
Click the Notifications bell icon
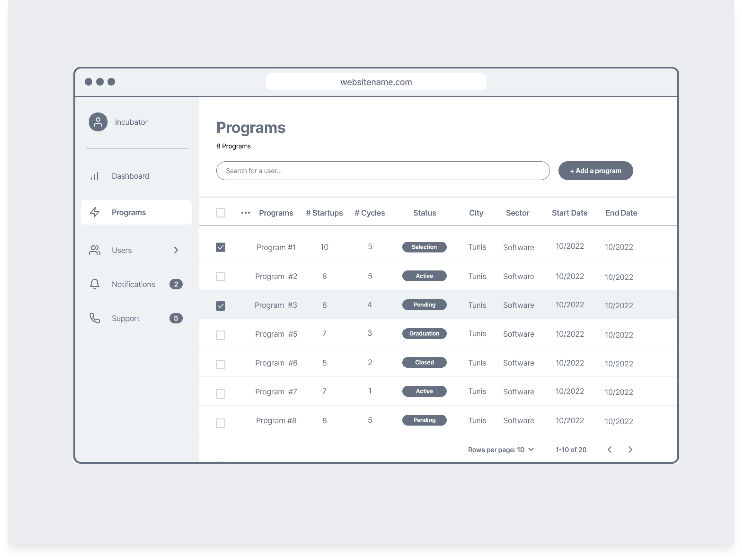(95, 284)
